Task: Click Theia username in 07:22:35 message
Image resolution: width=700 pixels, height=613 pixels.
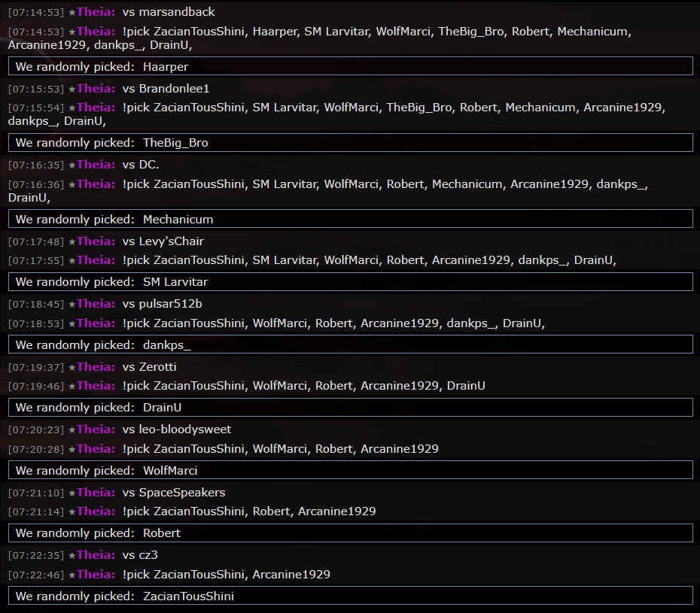Action: click(96, 555)
